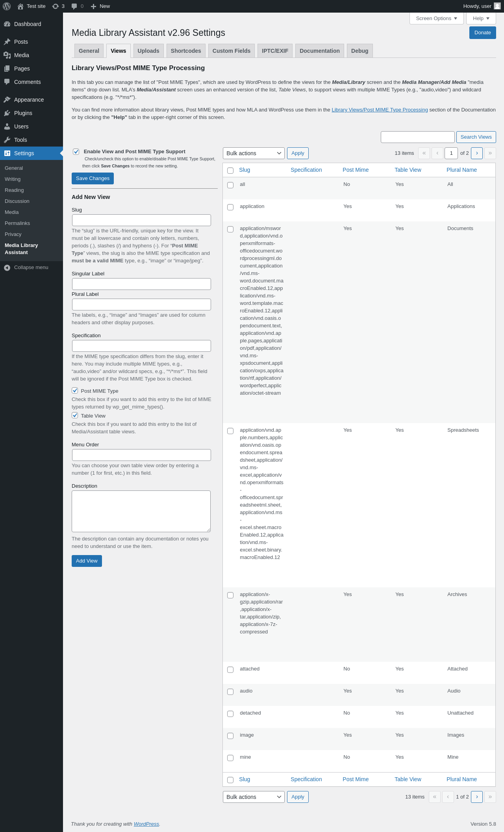Screen dimensions: 504x832
Task: Click the Media sidebar icon above Pages
Action: [7, 55]
